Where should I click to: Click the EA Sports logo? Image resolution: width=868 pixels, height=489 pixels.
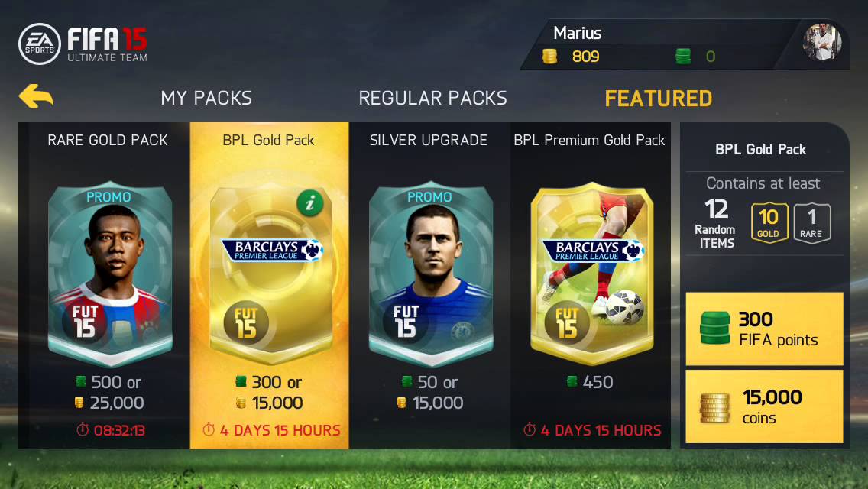click(39, 44)
